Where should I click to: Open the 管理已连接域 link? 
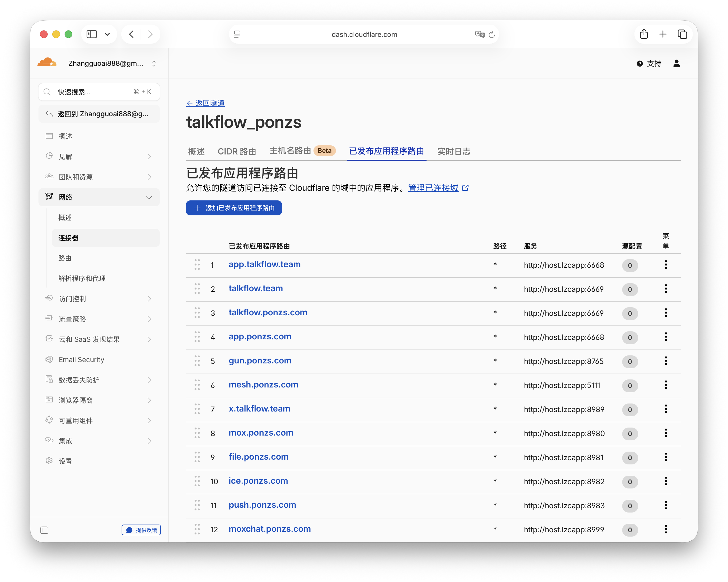click(x=438, y=188)
